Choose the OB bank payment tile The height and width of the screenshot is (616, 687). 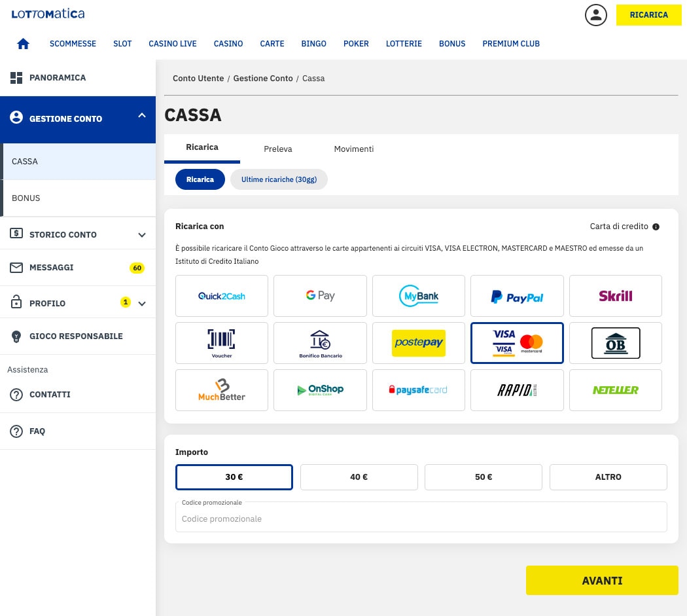click(x=616, y=343)
